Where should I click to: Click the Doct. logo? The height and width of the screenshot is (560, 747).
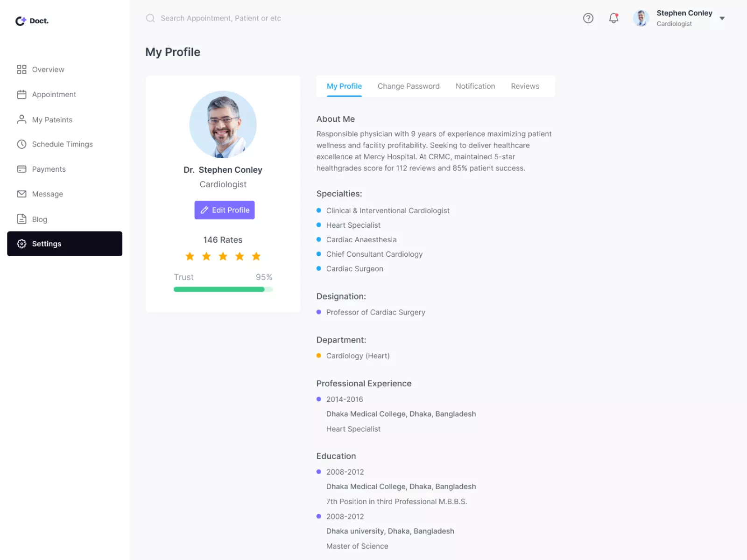pos(31,21)
